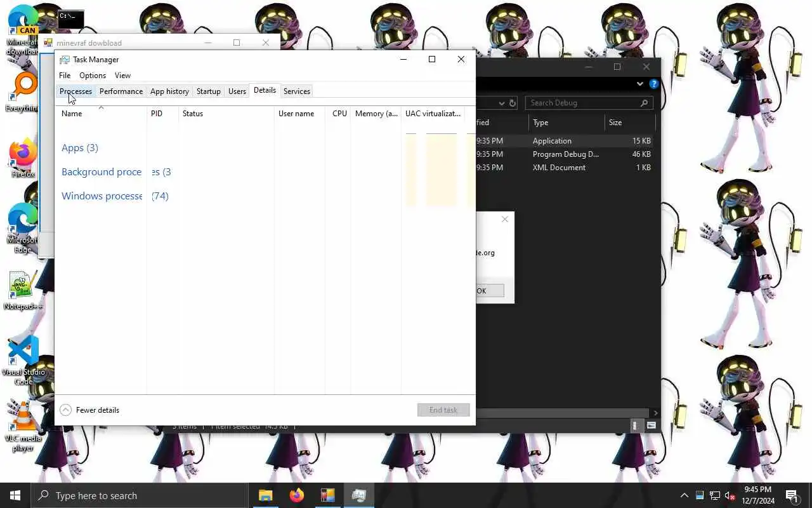Image resolution: width=812 pixels, height=508 pixels.
Task: Select the Background processes group
Action: 116,172
